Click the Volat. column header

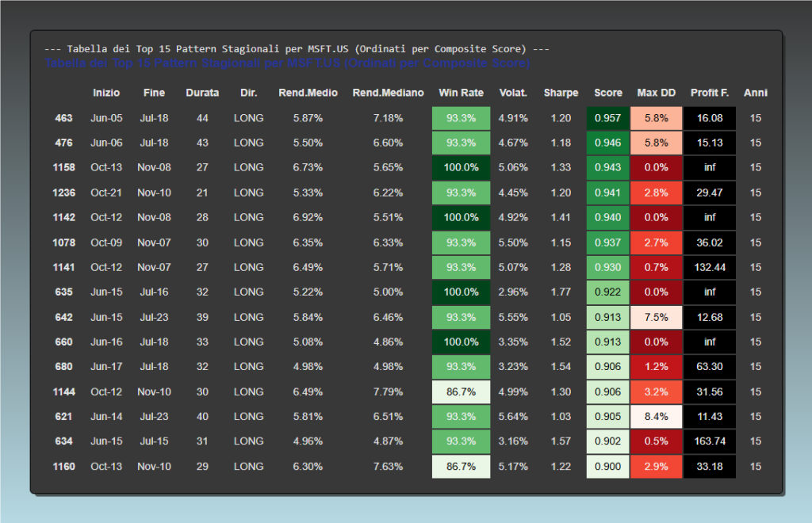click(513, 93)
